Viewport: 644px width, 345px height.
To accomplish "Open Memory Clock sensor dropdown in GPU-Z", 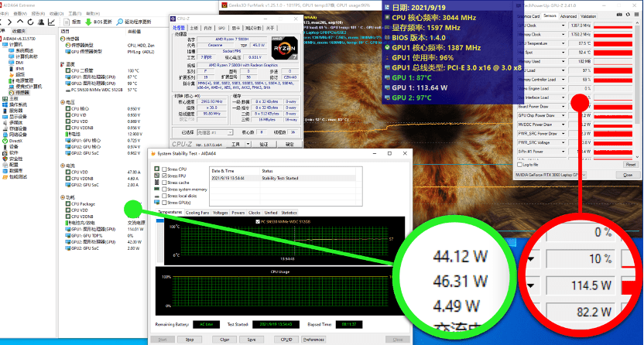I will coord(563,35).
